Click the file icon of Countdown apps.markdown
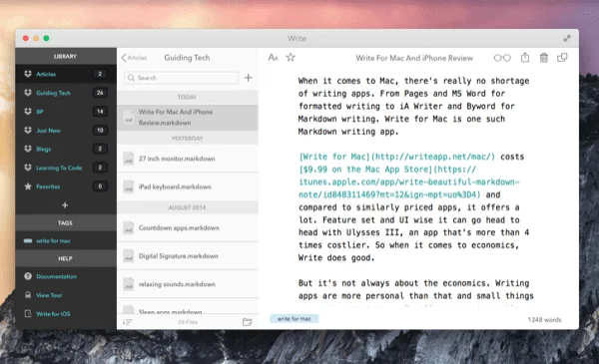Image resolution: width=599 pixels, height=364 pixels. [x=129, y=227]
